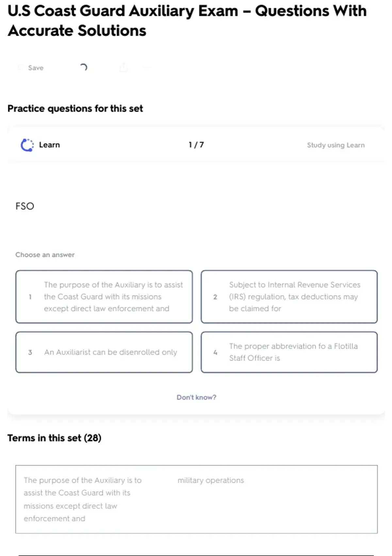Choose answer 3 about Auxiliarist disenrolled
Viewport: 392px width, 556px height.
tap(104, 352)
